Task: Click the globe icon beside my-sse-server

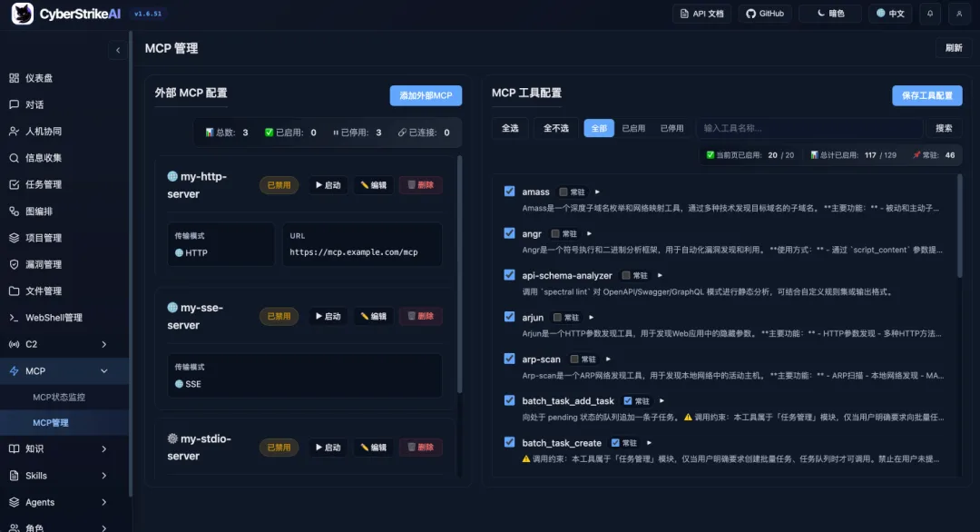Action: 172,308
